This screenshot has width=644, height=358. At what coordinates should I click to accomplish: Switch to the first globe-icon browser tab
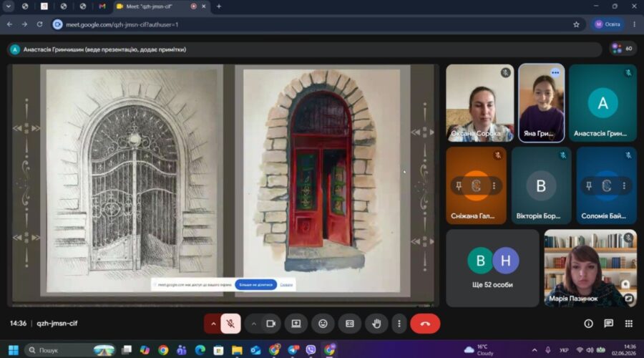pos(25,6)
